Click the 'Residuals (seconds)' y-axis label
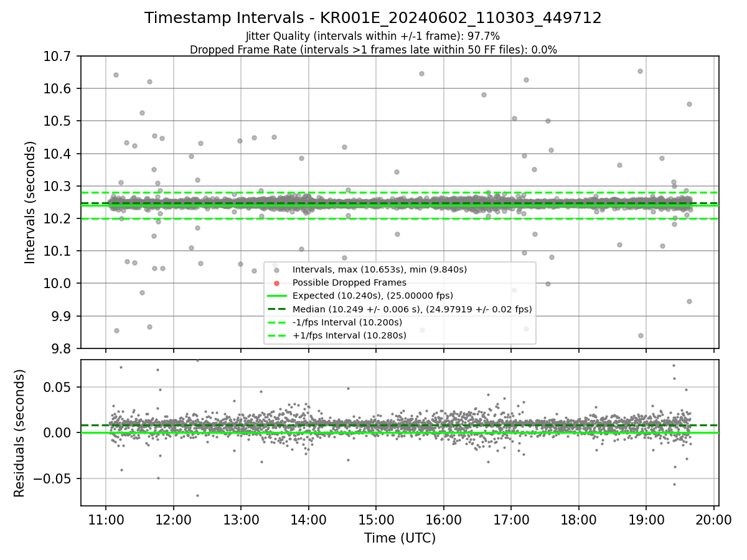The height and width of the screenshot is (560, 747). pyautogui.click(x=19, y=433)
